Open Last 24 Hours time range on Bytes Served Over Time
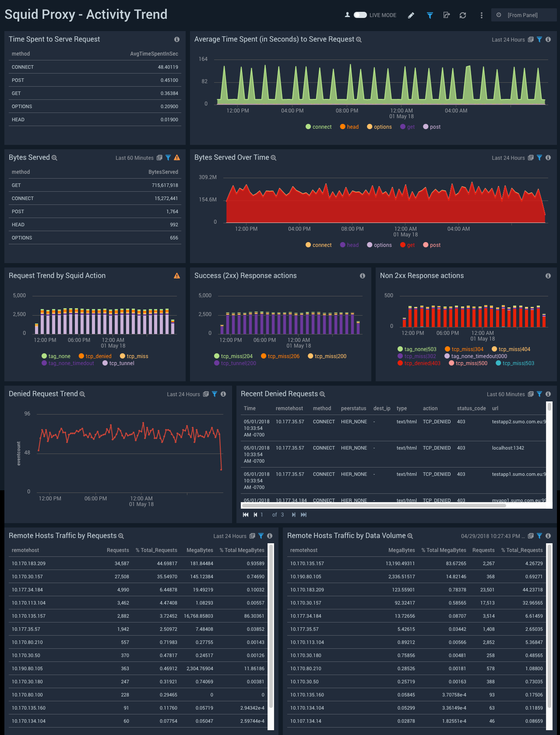The width and height of the screenshot is (560, 735). 508,158
